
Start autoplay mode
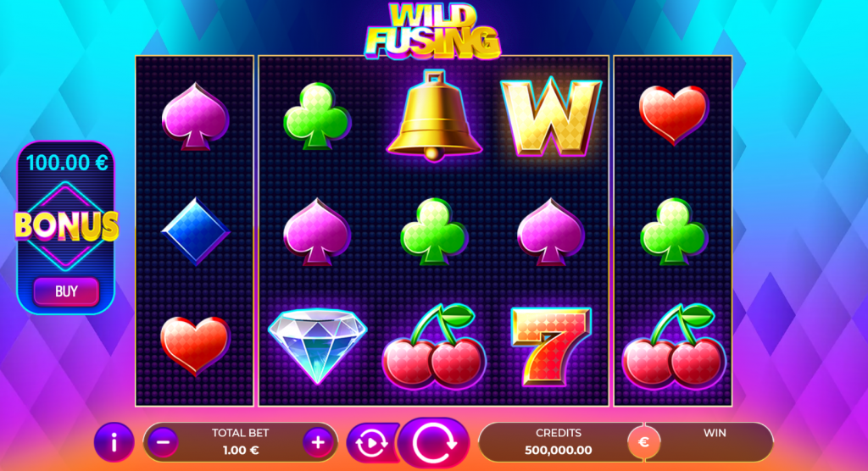(370, 443)
